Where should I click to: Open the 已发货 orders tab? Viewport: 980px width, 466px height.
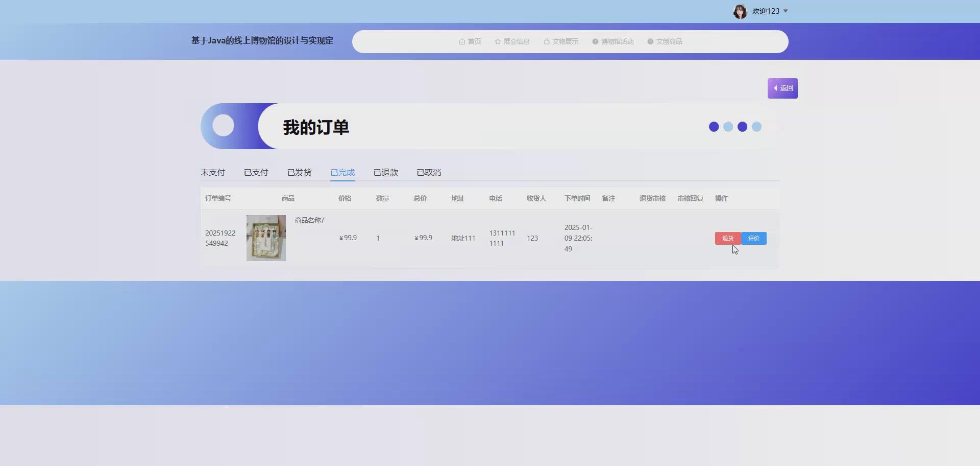pyautogui.click(x=299, y=172)
